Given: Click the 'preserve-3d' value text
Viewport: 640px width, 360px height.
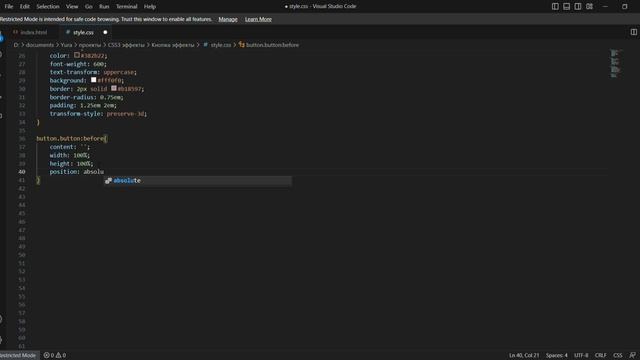Looking at the screenshot, I should click(x=125, y=114).
